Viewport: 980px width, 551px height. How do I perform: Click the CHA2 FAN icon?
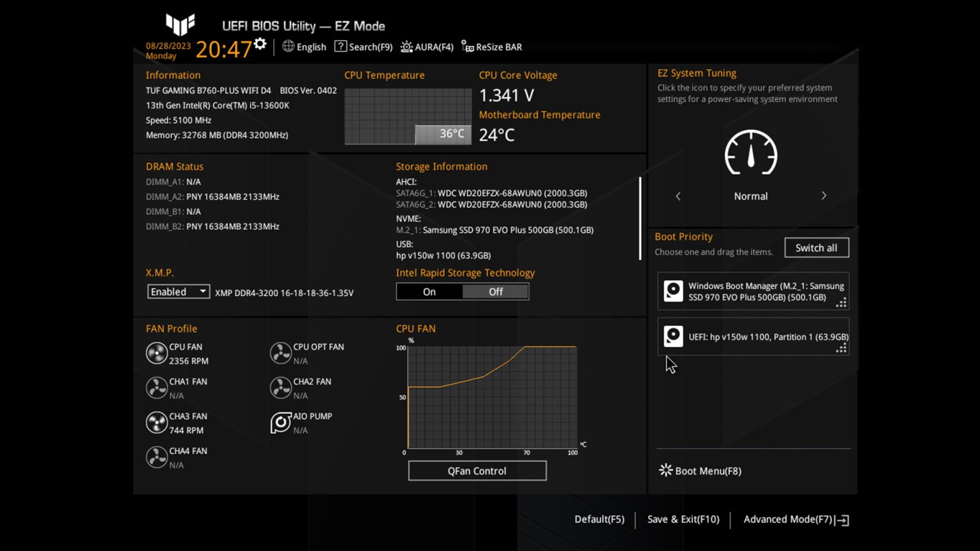click(x=281, y=388)
